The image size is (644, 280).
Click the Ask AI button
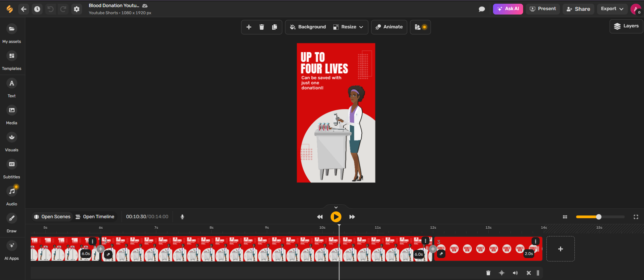click(x=508, y=9)
